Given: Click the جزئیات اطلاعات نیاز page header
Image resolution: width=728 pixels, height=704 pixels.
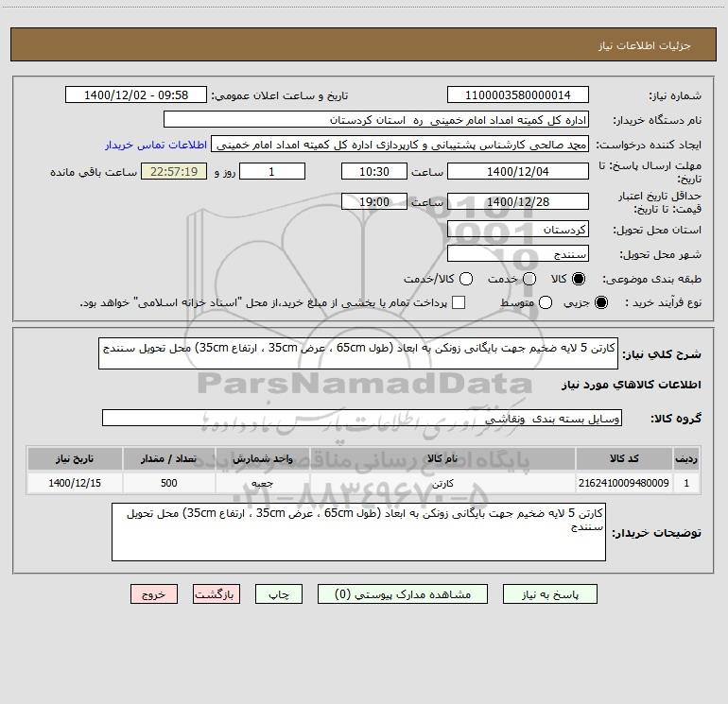Looking at the screenshot, I should [x=644, y=45].
